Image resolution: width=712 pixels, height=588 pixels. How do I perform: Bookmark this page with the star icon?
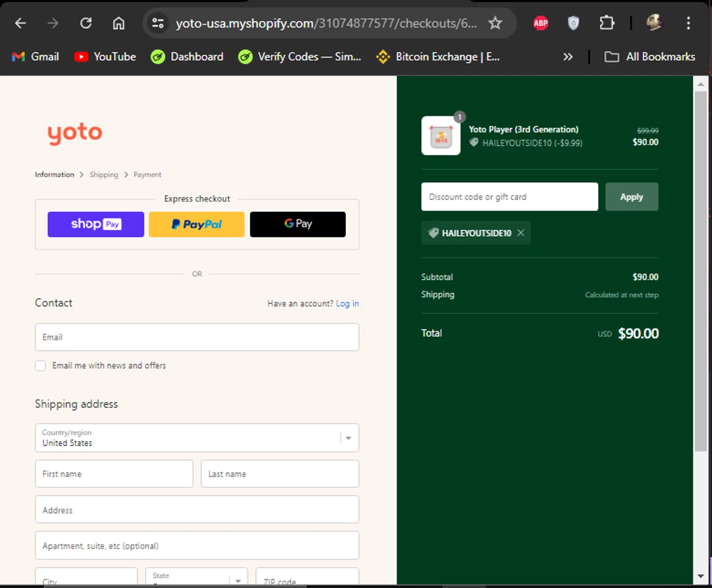tap(495, 23)
